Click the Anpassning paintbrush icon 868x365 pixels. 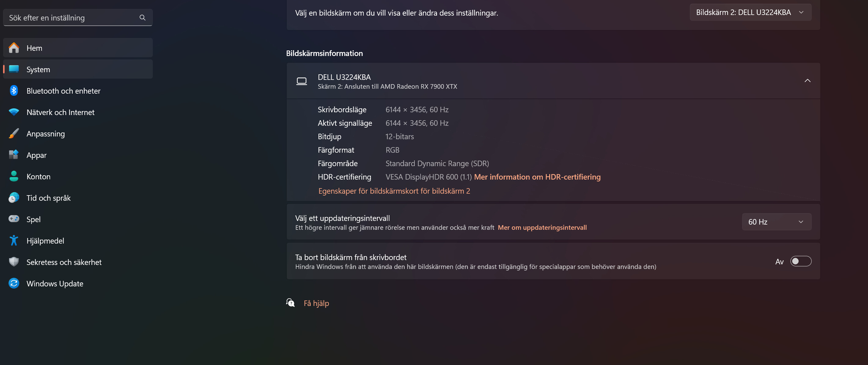tap(14, 134)
